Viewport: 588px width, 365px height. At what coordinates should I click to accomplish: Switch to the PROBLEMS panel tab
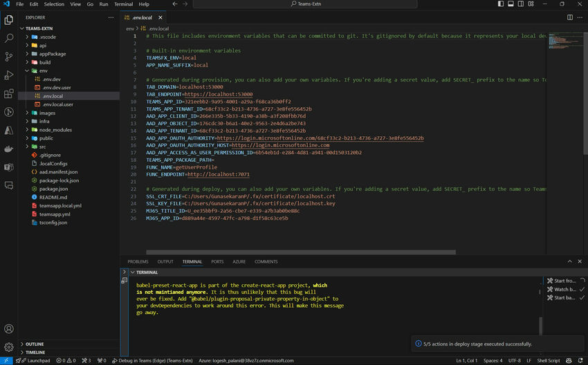tap(138, 262)
